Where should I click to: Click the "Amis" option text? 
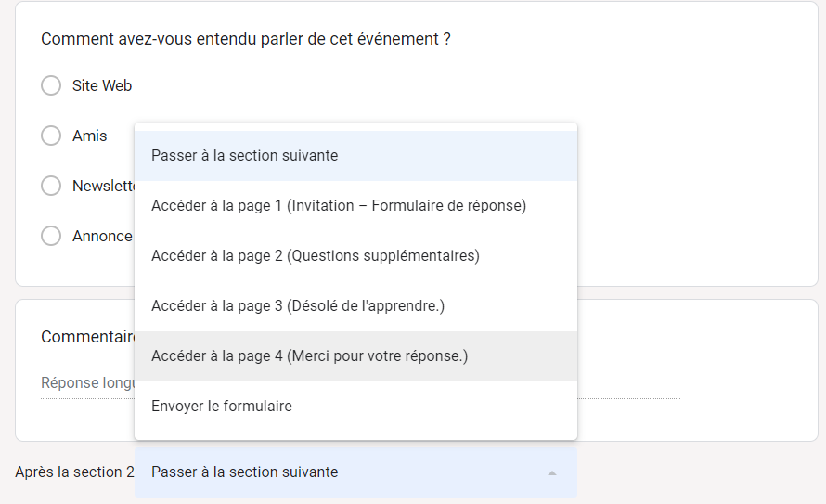[x=90, y=136]
